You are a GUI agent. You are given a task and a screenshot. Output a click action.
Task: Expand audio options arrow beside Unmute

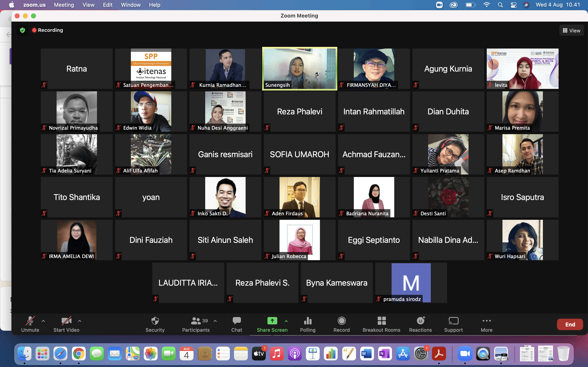tap(43, 321)
